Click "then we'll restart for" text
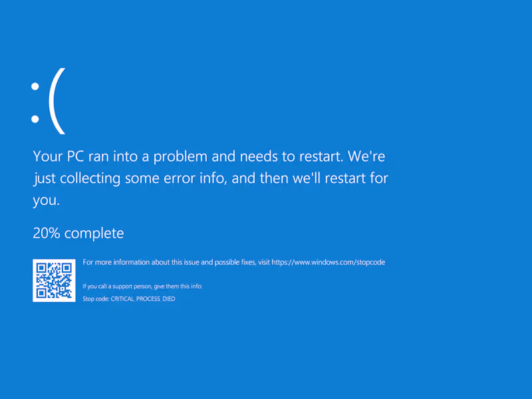Viewport: 532px width, 399px height. 331,178
